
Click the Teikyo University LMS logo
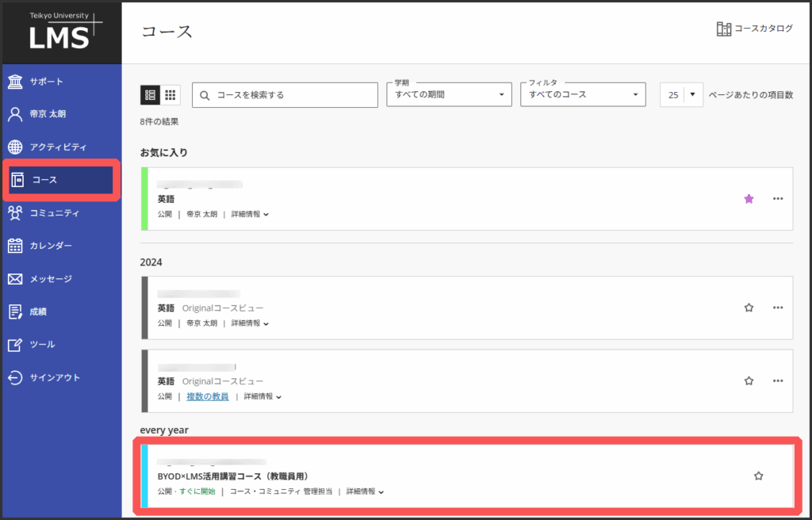62,32
